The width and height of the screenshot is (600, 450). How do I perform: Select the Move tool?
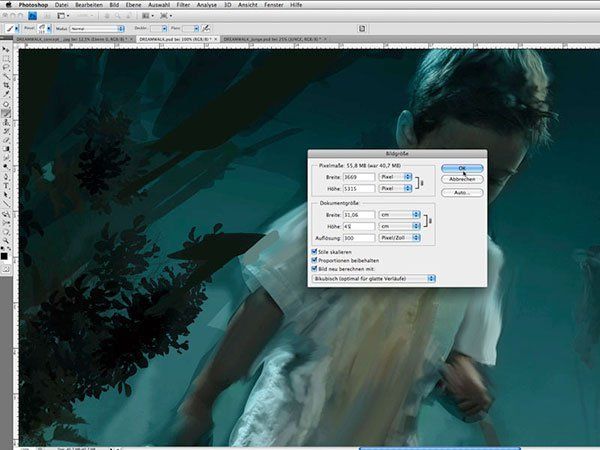pos(6,50)
